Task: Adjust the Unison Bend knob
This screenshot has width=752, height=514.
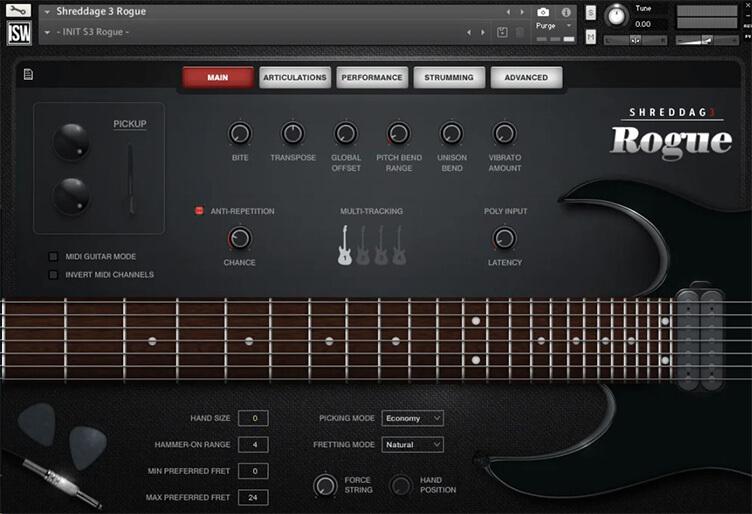Action: pos(451,133)
